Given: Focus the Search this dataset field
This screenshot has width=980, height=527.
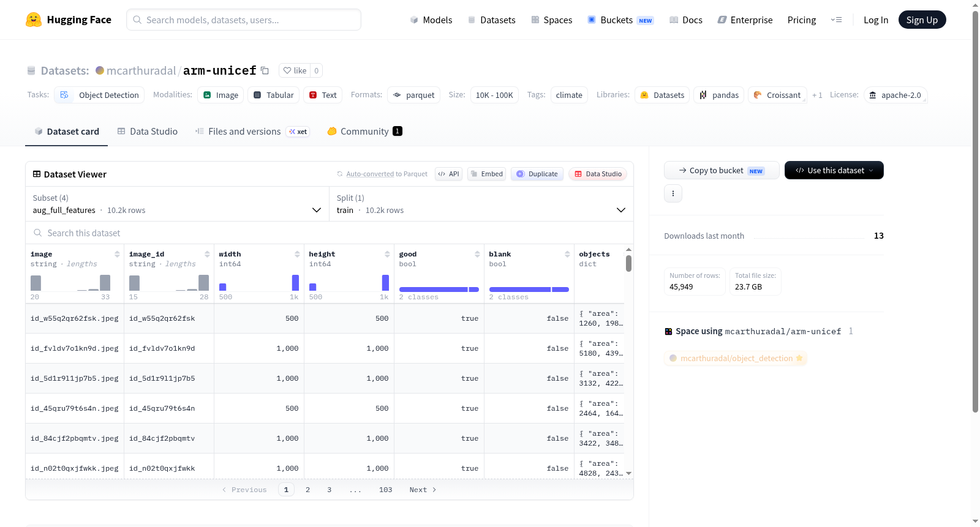Looking at the screenshot, I should [330, 233].
